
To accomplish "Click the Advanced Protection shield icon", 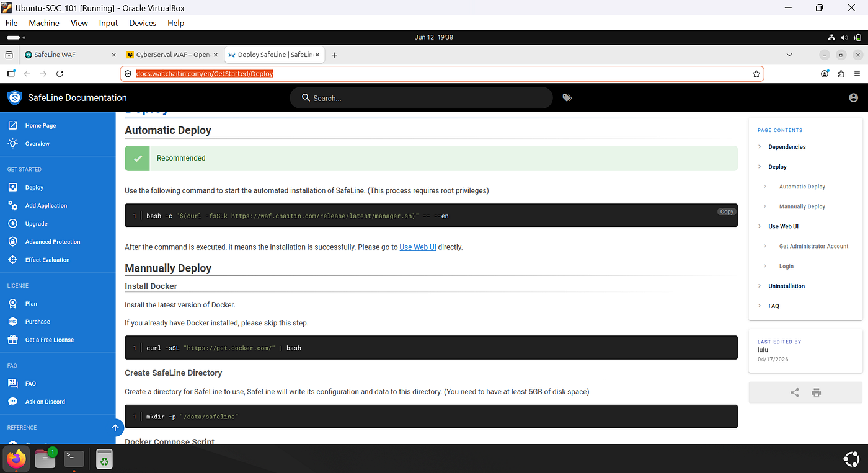I will [x=12, y=241].
